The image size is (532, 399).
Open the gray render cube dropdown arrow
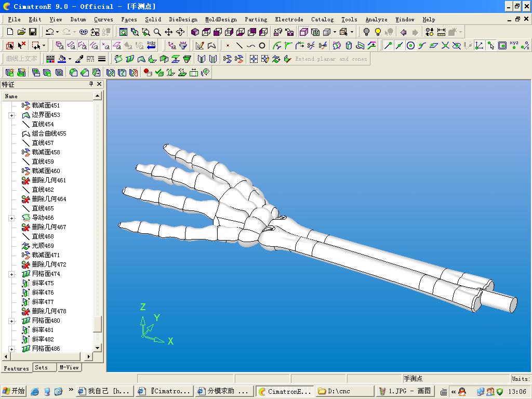[335, 32]
